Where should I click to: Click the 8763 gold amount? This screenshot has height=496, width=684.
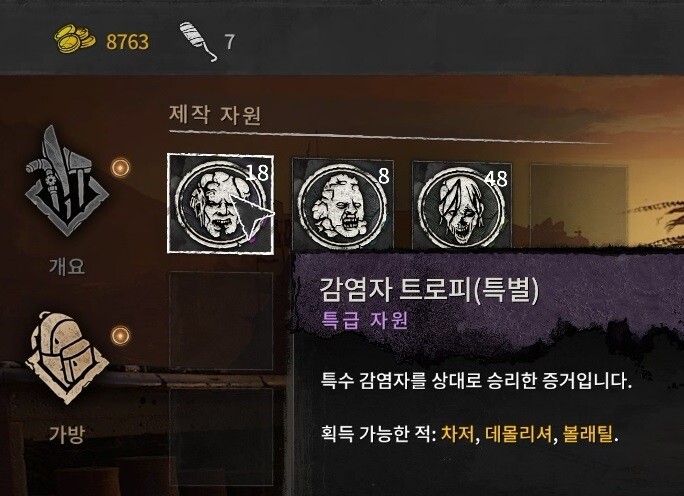(x=127, y=42)
